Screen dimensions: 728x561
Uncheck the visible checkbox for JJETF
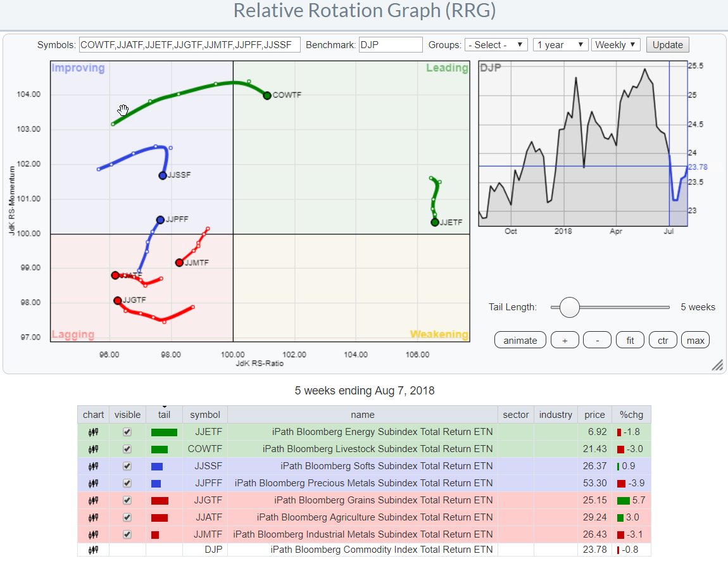click(x=127, y=432)
